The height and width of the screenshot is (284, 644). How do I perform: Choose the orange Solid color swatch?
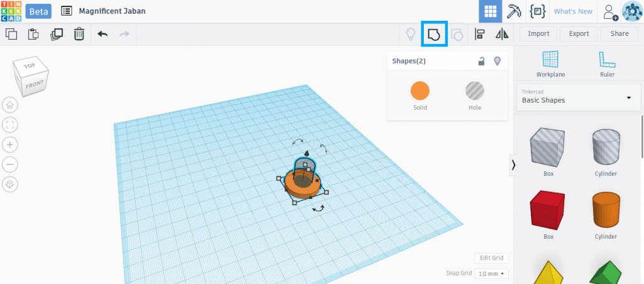(x=419, y=91)
